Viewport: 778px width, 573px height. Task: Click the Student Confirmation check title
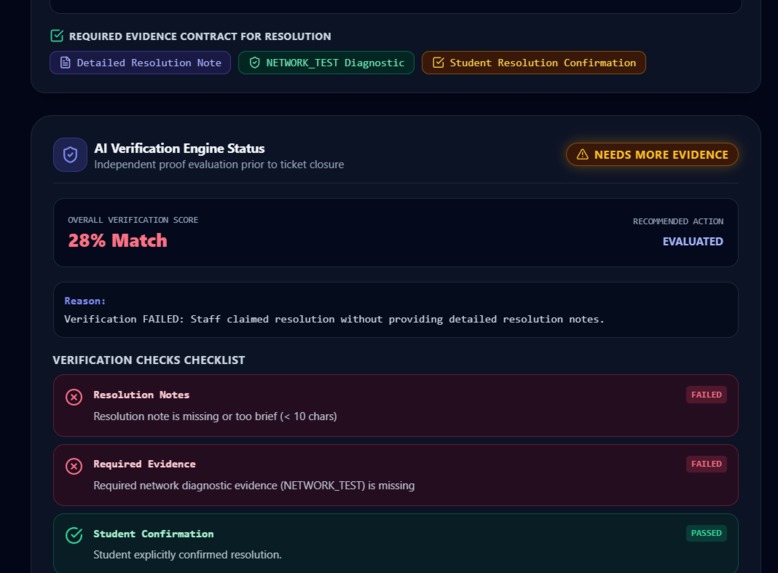(x=154, y=534)
